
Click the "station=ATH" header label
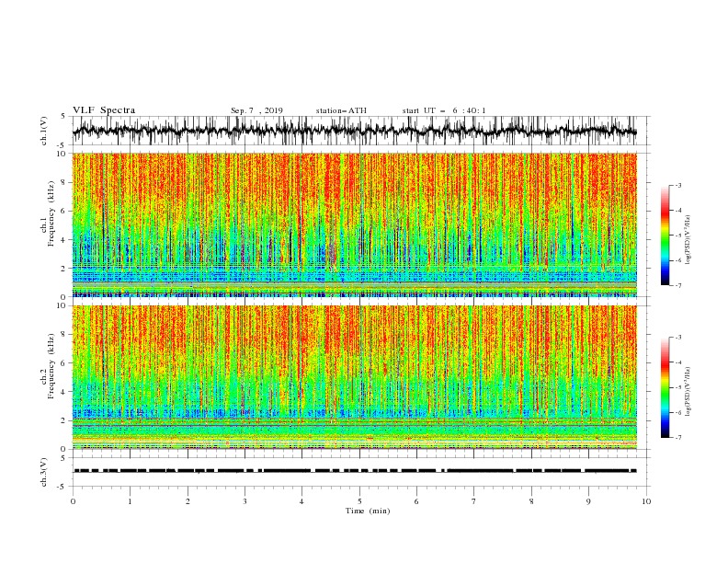coord(341,110)
